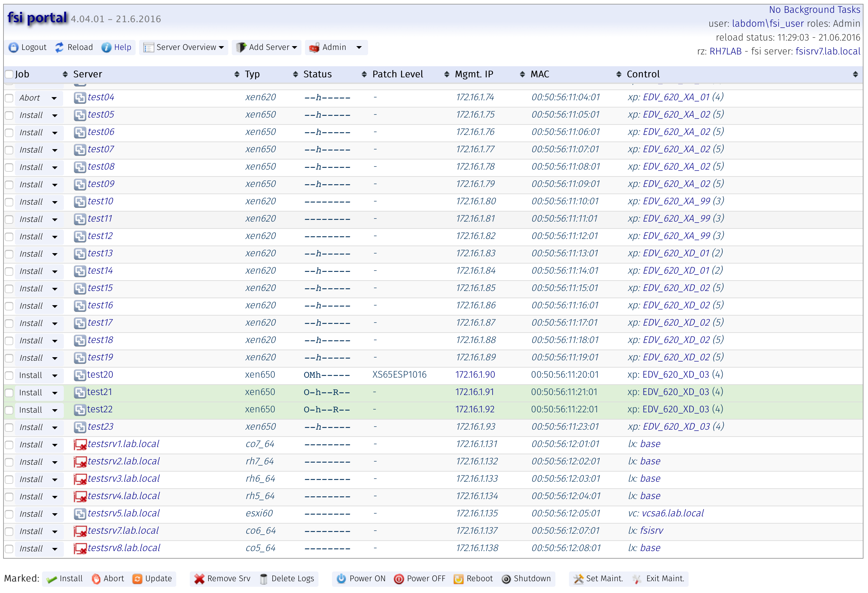Open the fsisrv7.lab.local server link
868x593 pixels.
[828, 51]
